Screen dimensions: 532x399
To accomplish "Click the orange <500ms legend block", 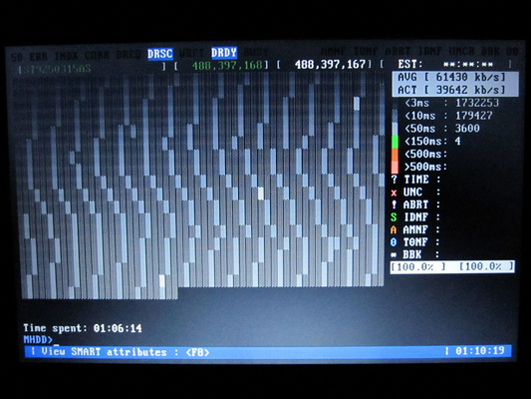I will click(x=395, y=155).
